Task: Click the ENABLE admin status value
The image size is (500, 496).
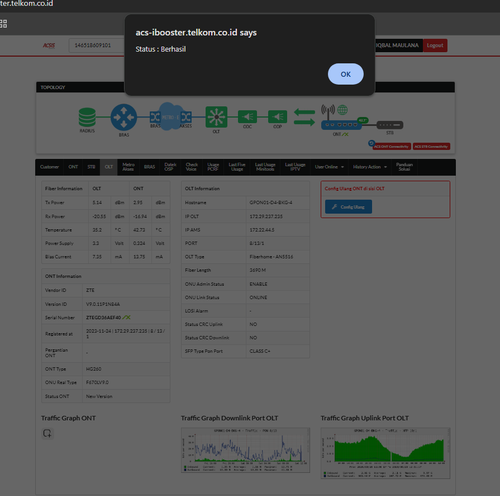Action: (258, 284)
